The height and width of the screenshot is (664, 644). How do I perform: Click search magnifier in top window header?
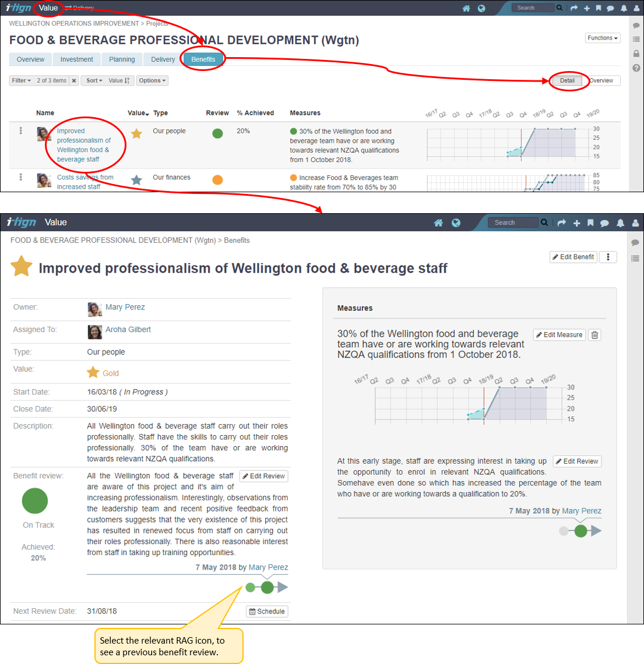(x=559, y=8)
